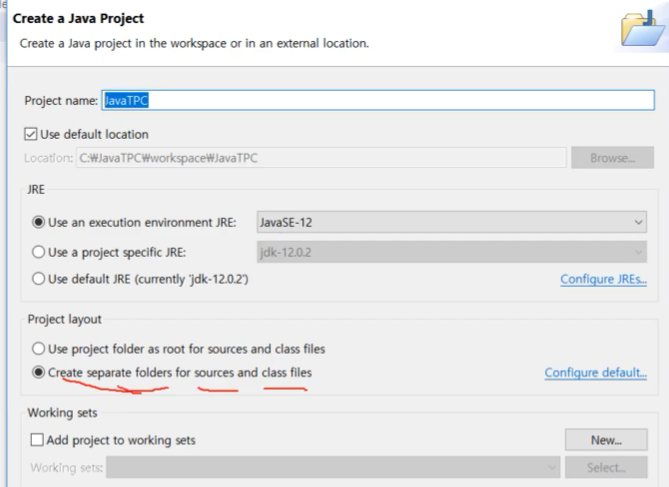Click the Java project folder wizard icon
The height and width of the screenshot is (487, 669).
click(x=642, y=29)
